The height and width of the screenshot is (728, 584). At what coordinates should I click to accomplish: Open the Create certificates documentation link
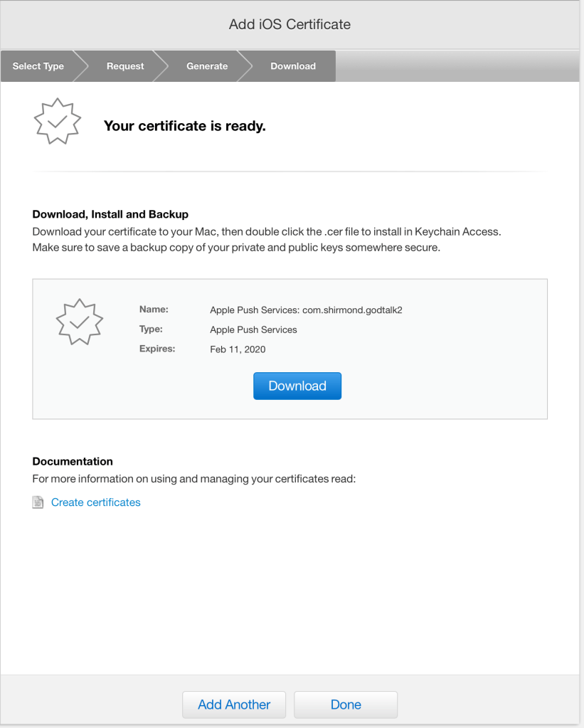click(96, 502)
